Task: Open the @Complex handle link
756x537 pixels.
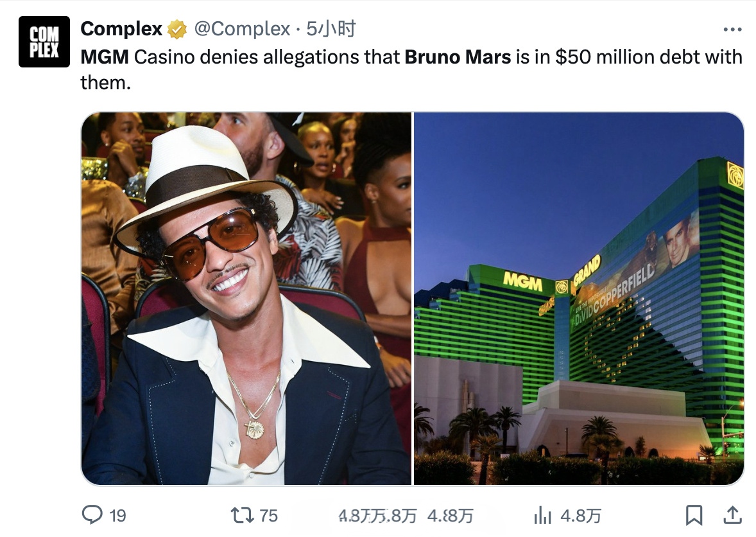Action: click(241, 29)
